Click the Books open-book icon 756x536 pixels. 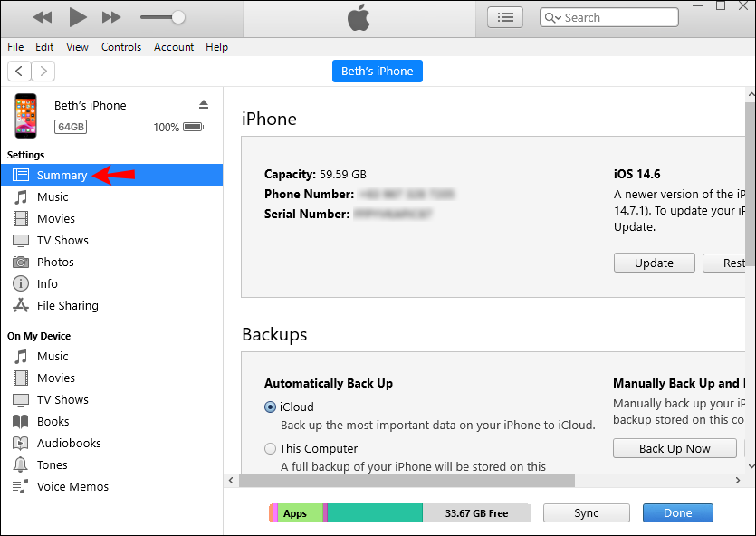coord(20,421)
